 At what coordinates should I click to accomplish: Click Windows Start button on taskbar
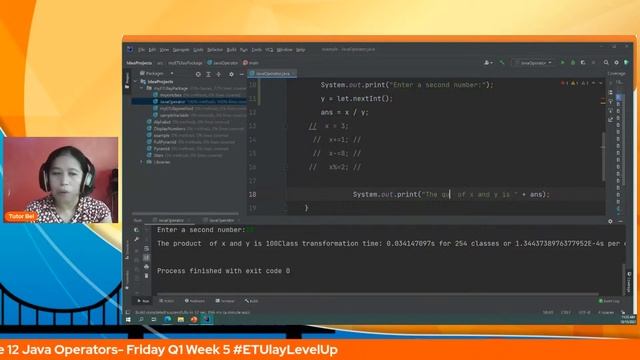click(128, 320)
